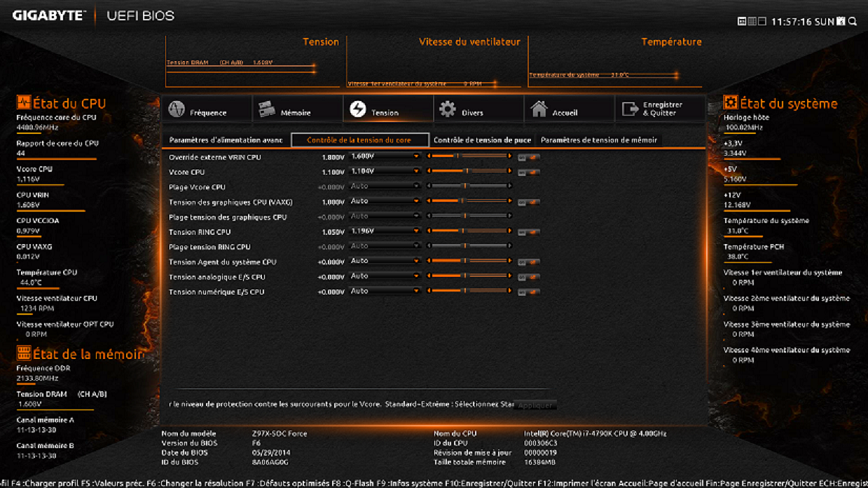Viewport: 868px width, 488px height.
Task: Click the Mémoire memory-module icon
Action: tap(267, 109)
